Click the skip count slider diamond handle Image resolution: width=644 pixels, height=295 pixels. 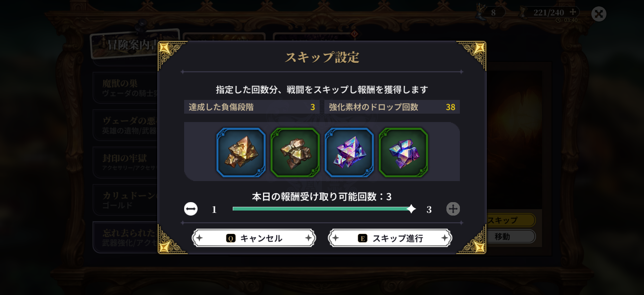[411, 209]
